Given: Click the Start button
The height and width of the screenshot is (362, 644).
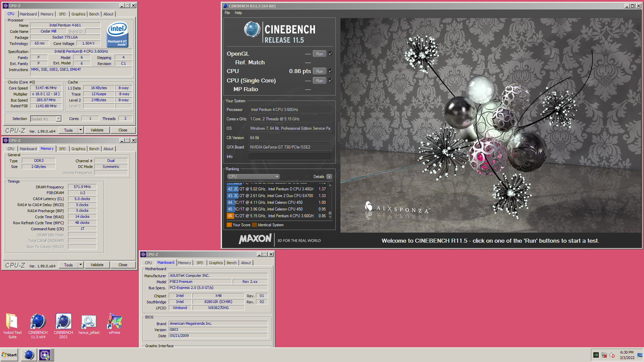Looking at the screenshot, I should 10,355.
